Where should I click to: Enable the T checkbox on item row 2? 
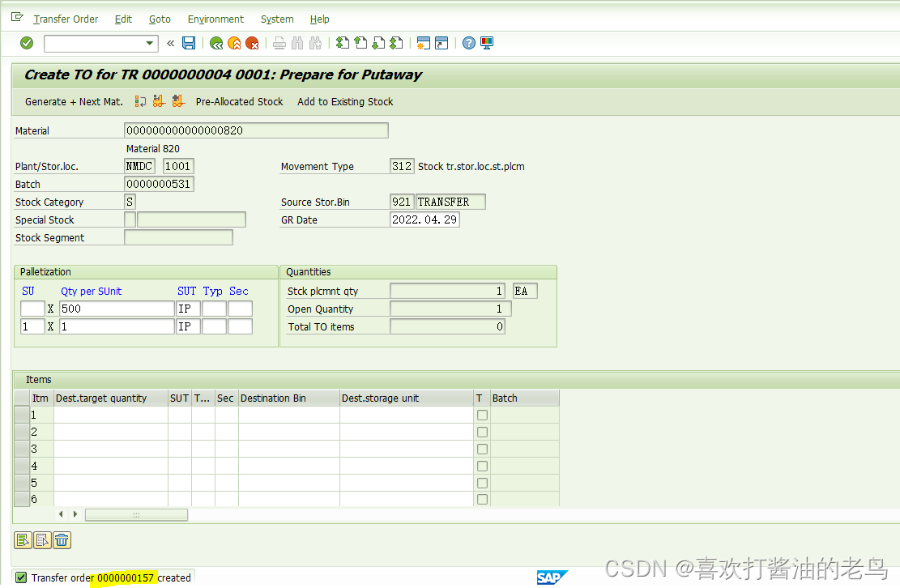482,432
